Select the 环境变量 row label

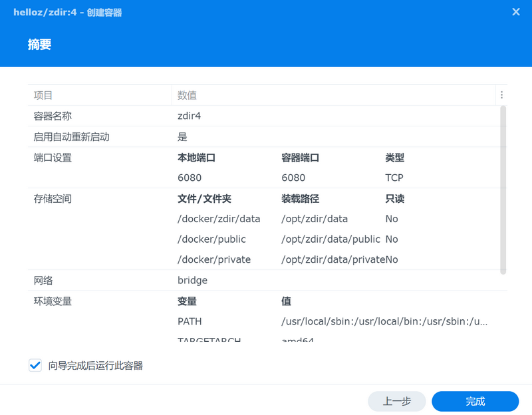pos(53,301)
